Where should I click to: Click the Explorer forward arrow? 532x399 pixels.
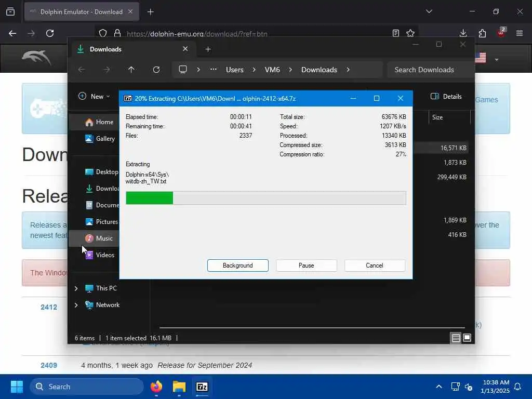tap(107, 70)
